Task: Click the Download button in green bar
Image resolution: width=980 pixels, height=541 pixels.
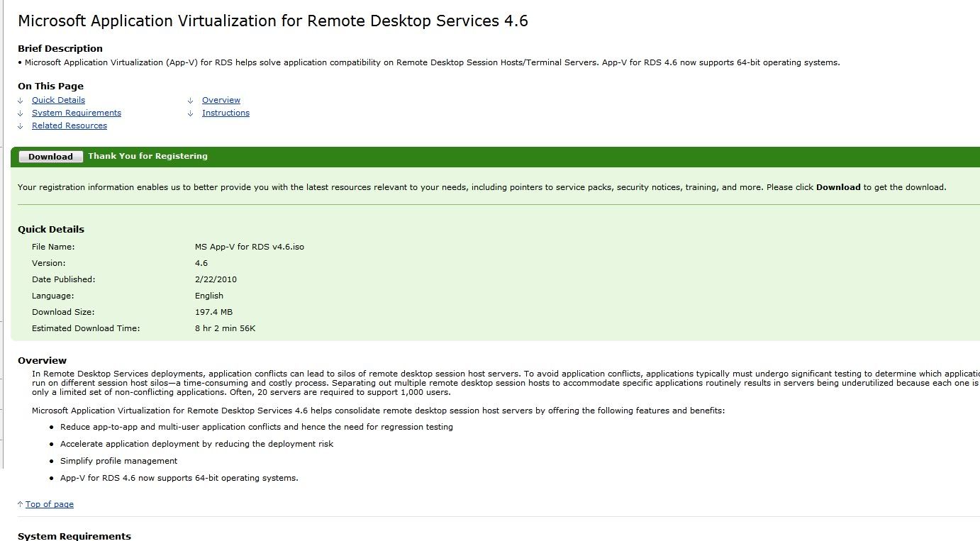Action: pos(50,157)
